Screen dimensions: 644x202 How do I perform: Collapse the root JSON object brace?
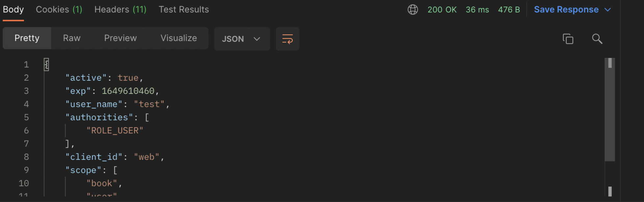pyautogui.click(x=46, y=64)
